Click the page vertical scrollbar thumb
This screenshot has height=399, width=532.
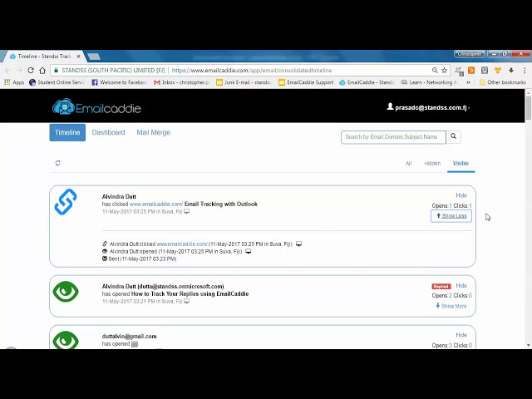[x=529, y=107]
